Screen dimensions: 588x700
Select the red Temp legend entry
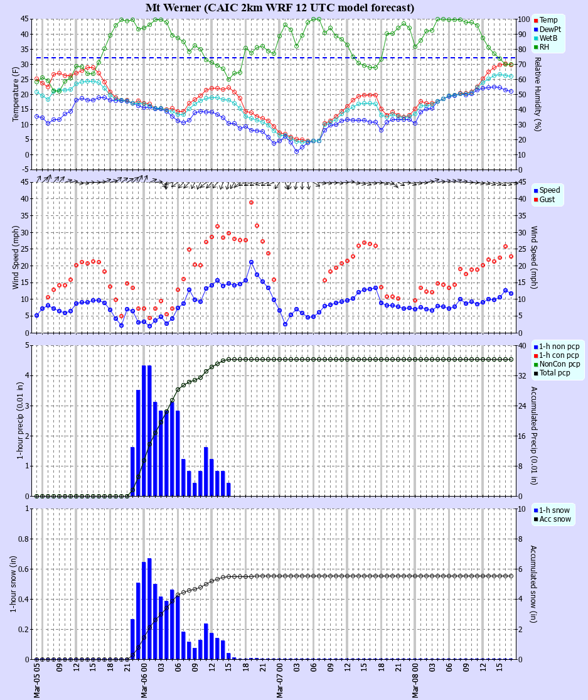(x=543, y=19)
